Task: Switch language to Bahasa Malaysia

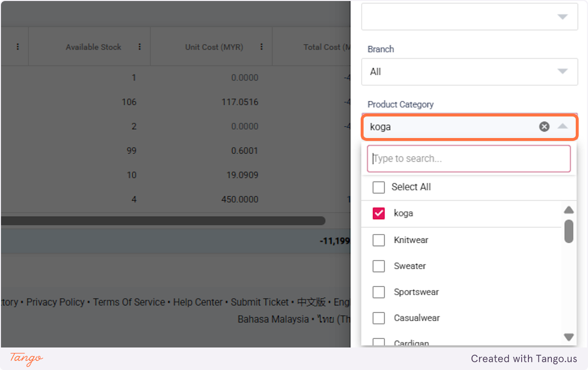Action: (x=273, y=319)
